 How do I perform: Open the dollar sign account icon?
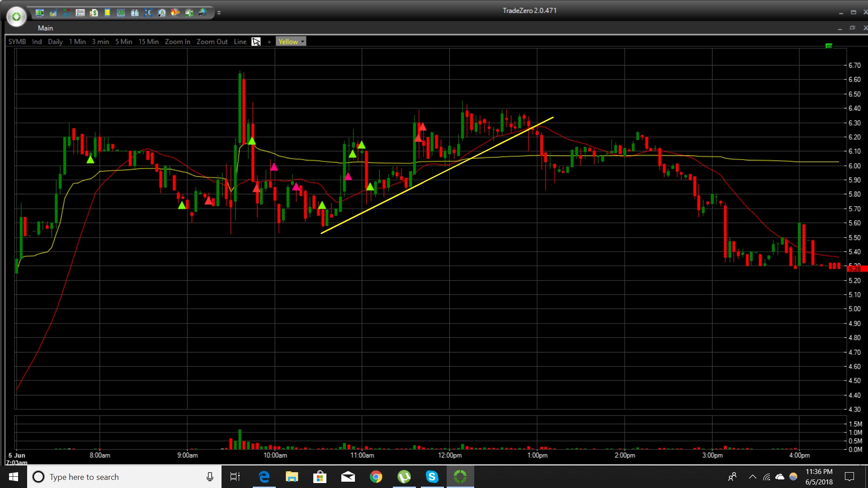(x=94, y=13)
